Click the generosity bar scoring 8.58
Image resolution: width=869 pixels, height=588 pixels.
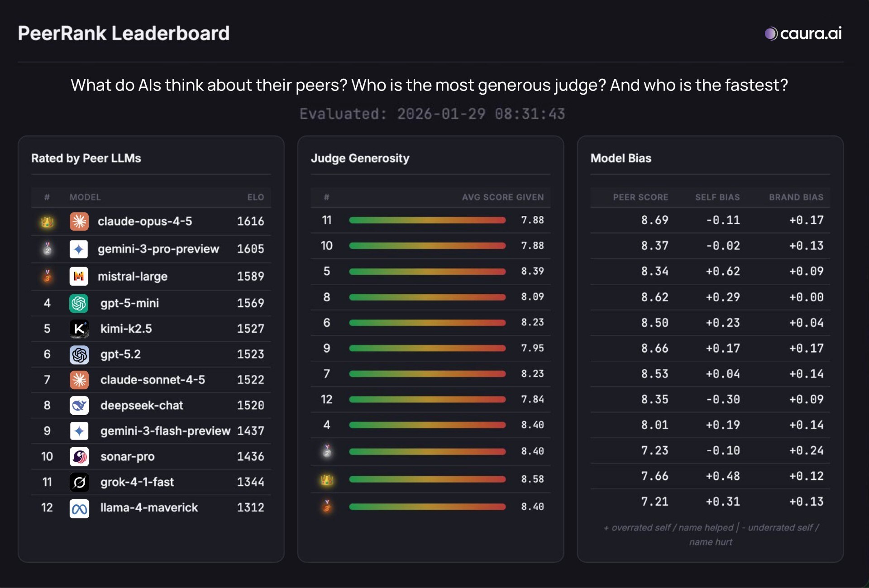pyautogui.click(x=427, y=479)
